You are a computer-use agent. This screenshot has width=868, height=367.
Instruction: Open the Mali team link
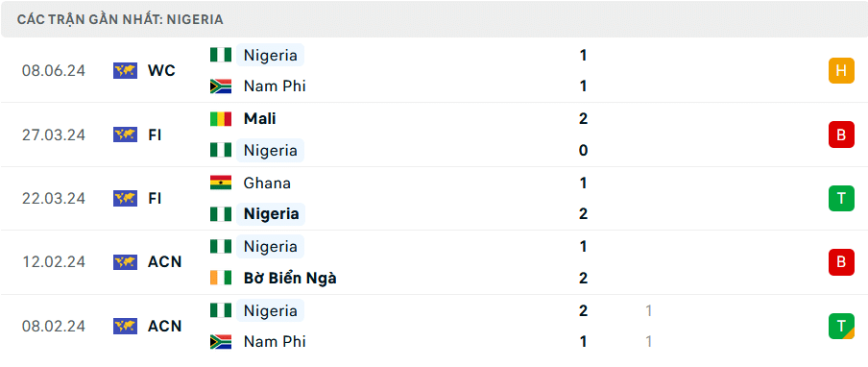(259, 119)
